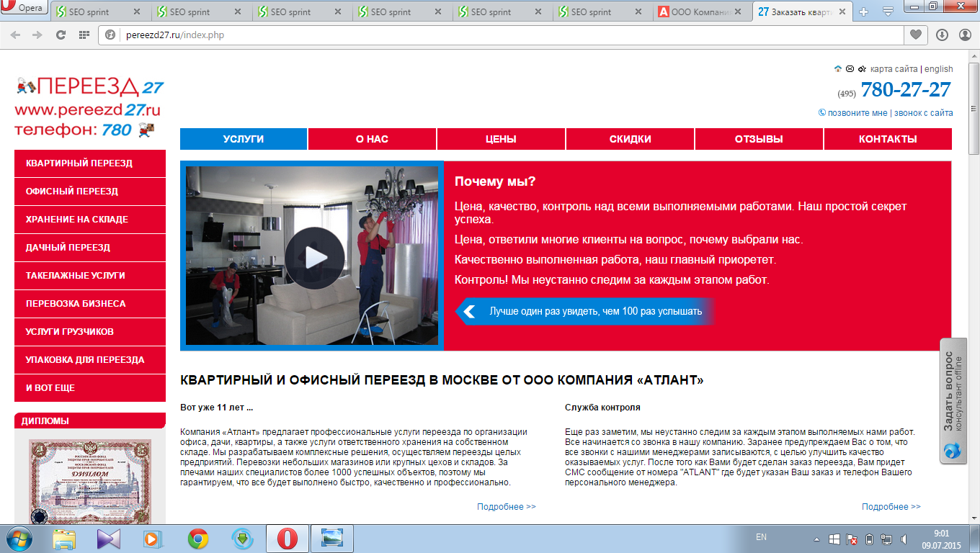
Task: Click the звонок с сайта link
Action: click(923, 113)
